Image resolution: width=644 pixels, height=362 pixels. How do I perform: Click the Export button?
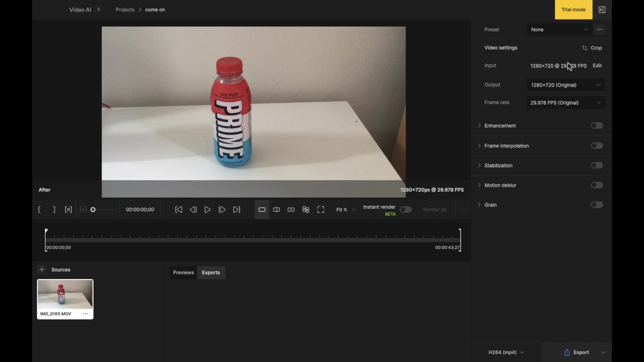[580, 352]
